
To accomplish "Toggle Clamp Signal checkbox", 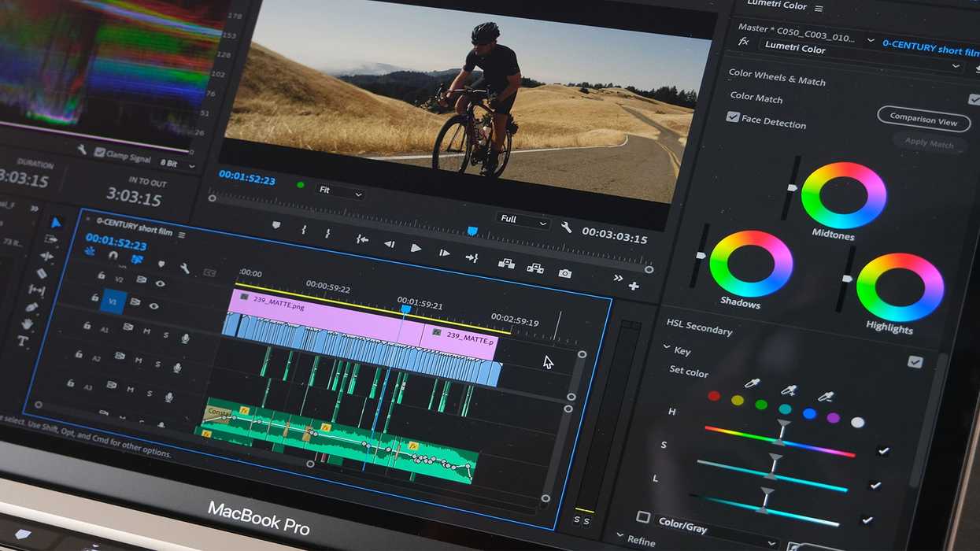I will point(99,153).
